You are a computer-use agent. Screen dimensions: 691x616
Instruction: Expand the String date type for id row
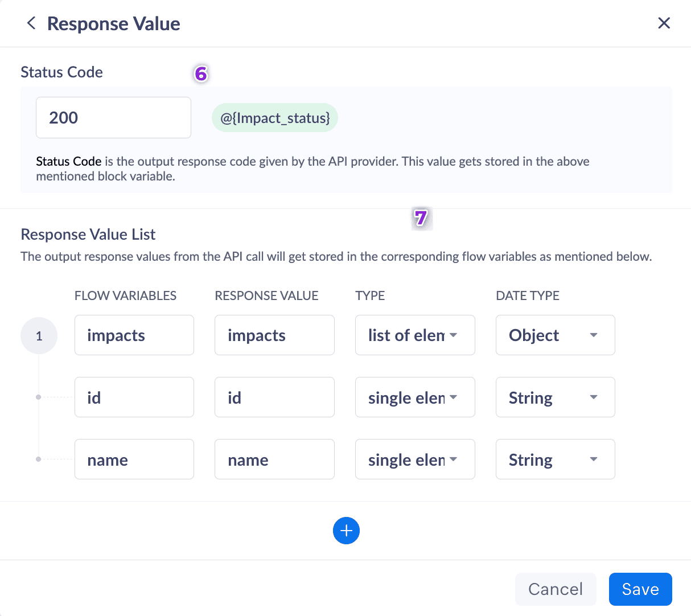[555, 397]
